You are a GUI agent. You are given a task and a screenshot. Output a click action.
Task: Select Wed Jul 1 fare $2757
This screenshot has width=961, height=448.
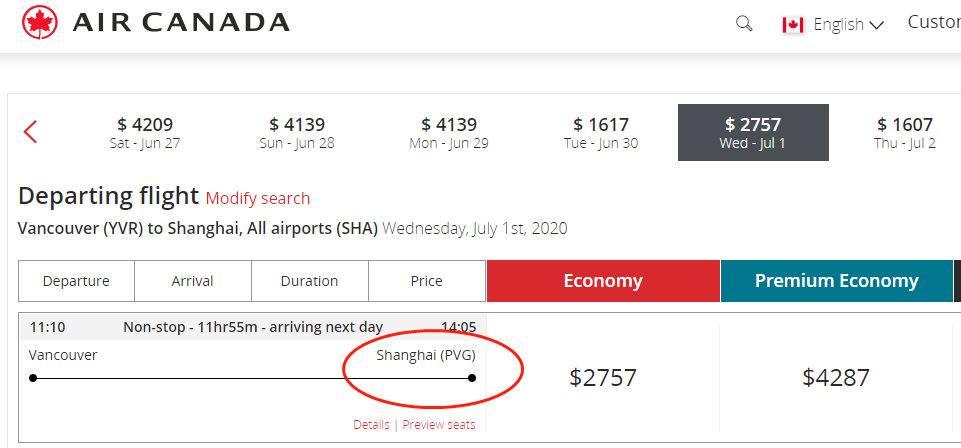[753, 132]
